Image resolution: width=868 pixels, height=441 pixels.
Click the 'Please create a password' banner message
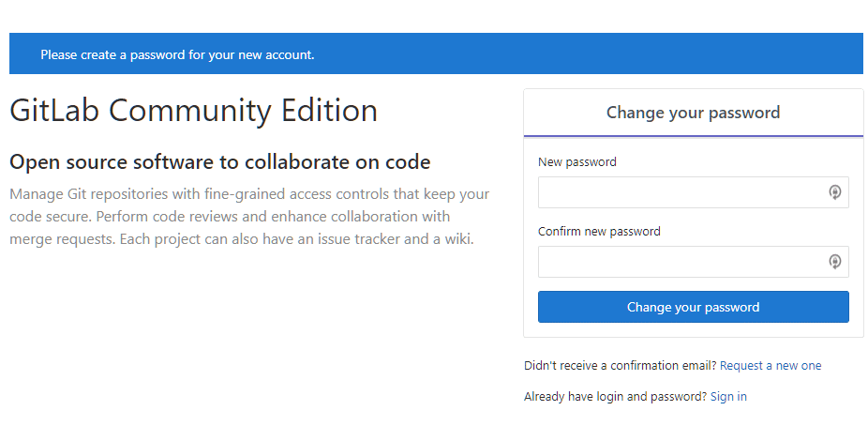pyautogui.click(x=177, y=54)
